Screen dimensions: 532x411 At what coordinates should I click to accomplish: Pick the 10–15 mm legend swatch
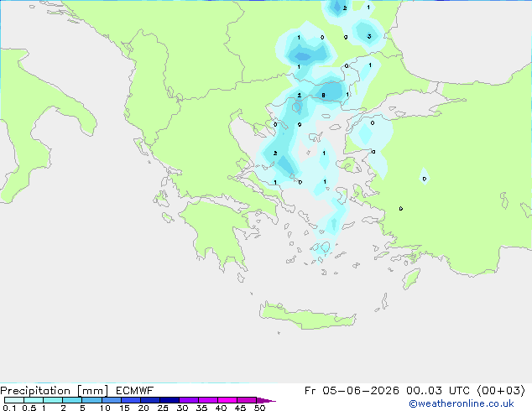coord(111,400)
